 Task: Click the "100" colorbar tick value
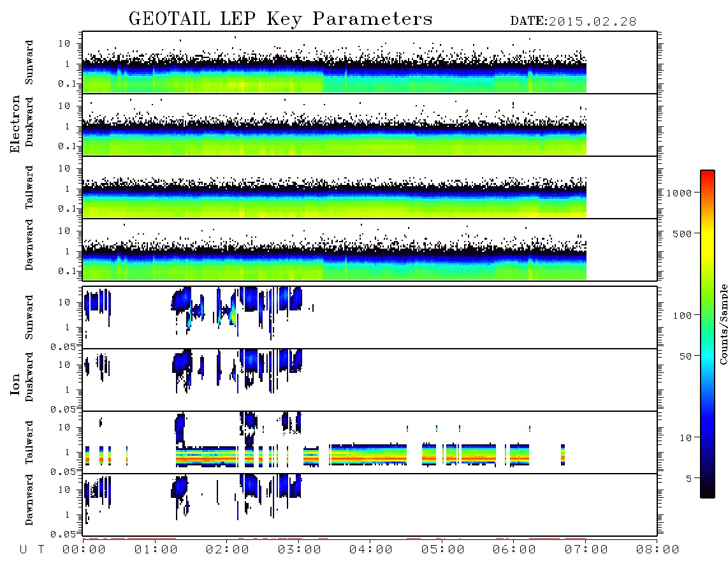[x=682, y=316]
